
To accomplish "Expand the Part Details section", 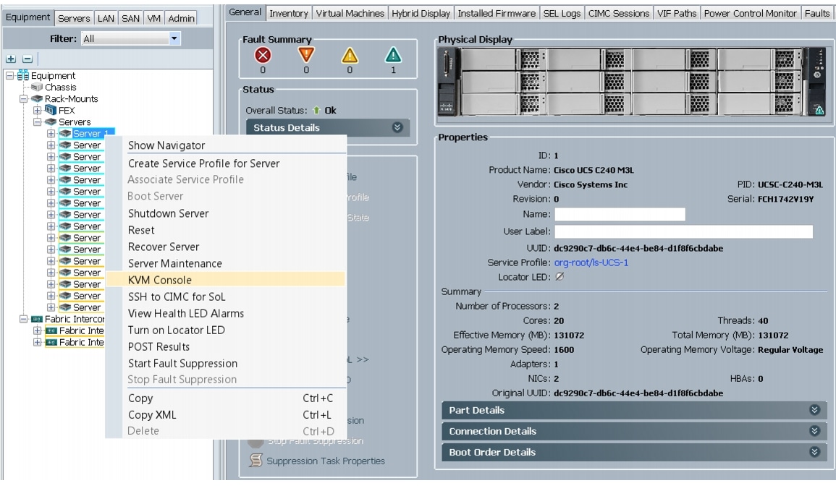I will pos(634,410).
